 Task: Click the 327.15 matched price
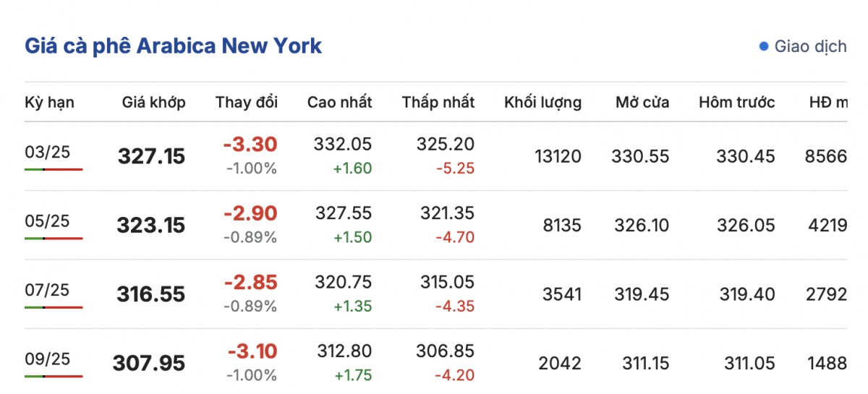(151, 156)
